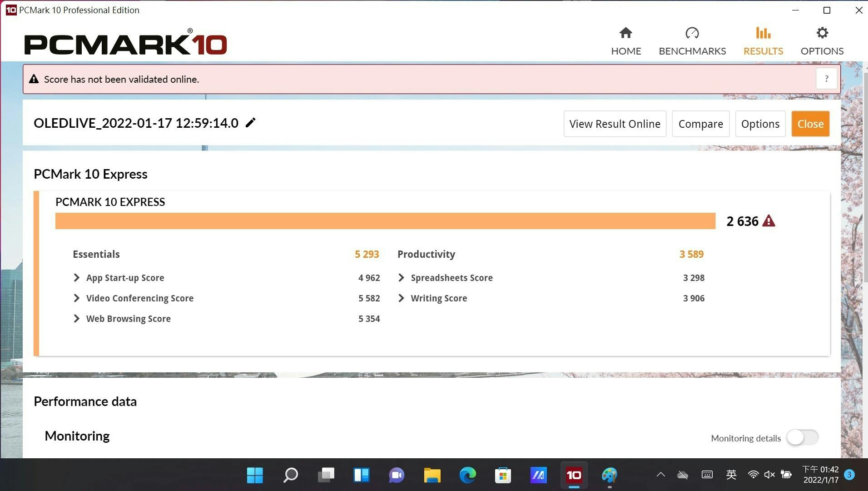Open Widgets icon on taskbar
Image resolution: width=868 pixels, height=491 pixels.
click(x=361, y=476)
